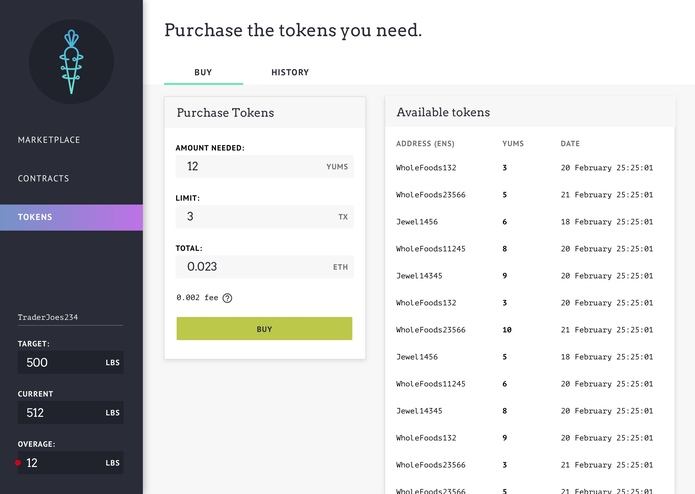Focus the Limit TX field
Image resolution: width=695 pixels, height=494 pixels.
(x=264, y=217)
